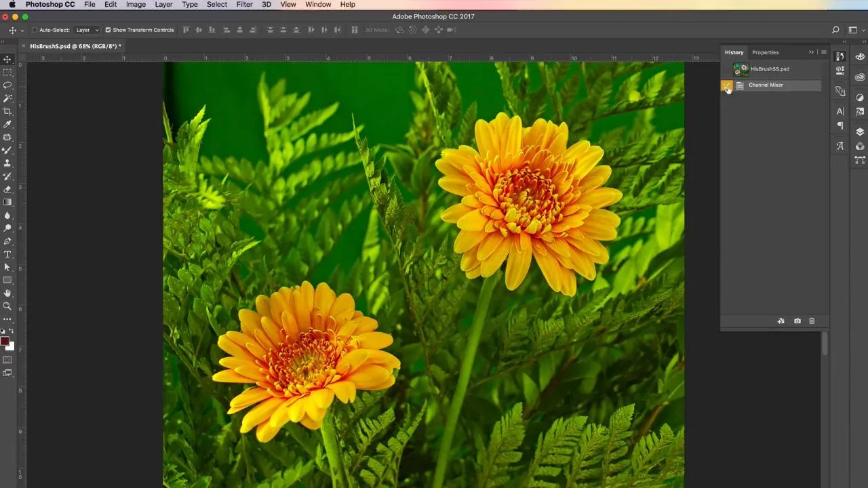The height and width of the screenshot is (488, 868).
Task: Select the Lasso tool
Action: click(x=7, y=85)
